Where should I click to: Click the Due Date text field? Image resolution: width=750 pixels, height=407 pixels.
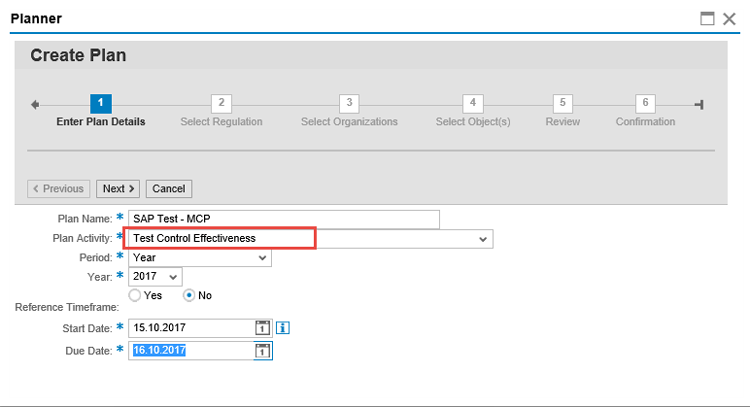coord(190,351)
